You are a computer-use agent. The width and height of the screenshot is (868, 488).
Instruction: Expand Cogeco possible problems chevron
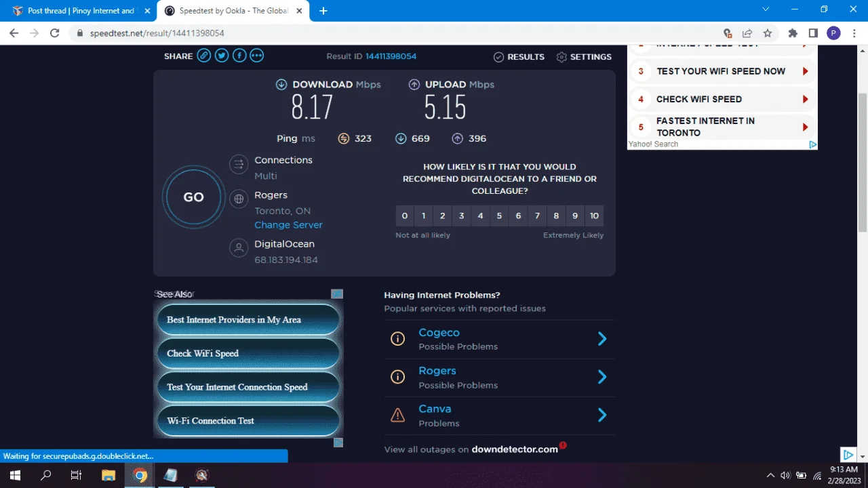tap(602, 339)
